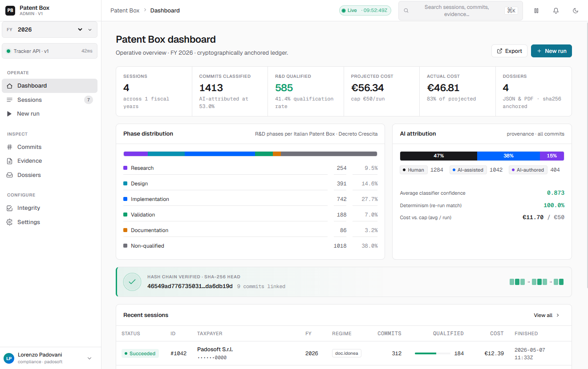Image resolution: width=588 pixels, height=369 pixels.
Task: Click the New run play icon
Action: click(9, 114)
